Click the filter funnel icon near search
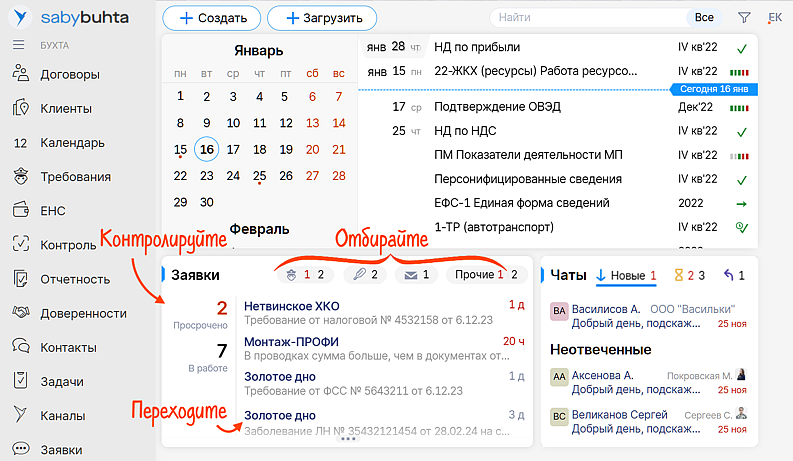793x461 pixels. [744, 18]
